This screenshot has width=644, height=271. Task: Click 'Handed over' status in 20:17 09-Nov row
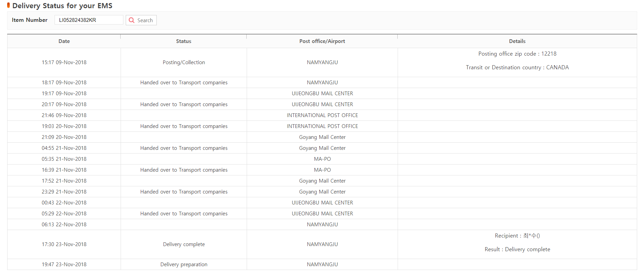click(x=184, y=104)
